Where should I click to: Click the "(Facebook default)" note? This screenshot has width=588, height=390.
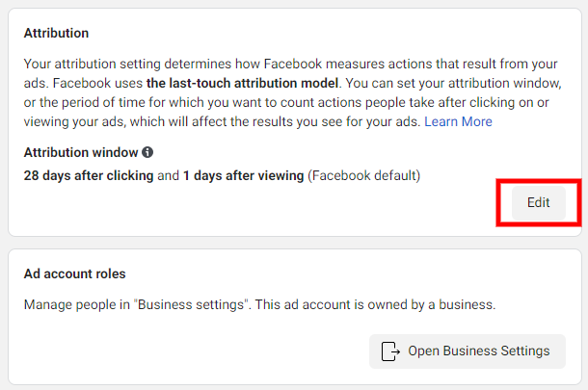coord(364,175)
